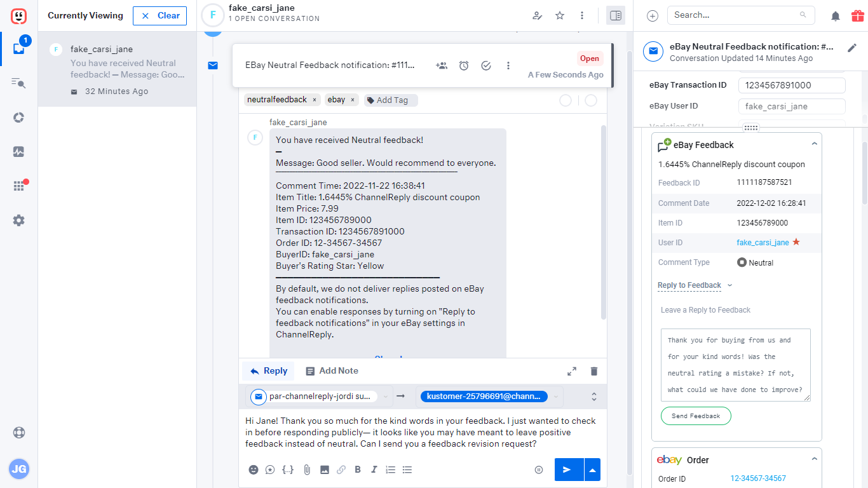868x488 pixels.
Task: Open fake_carsi_jane User ID link
Action: pyautogui.click(x=763, y=243)
